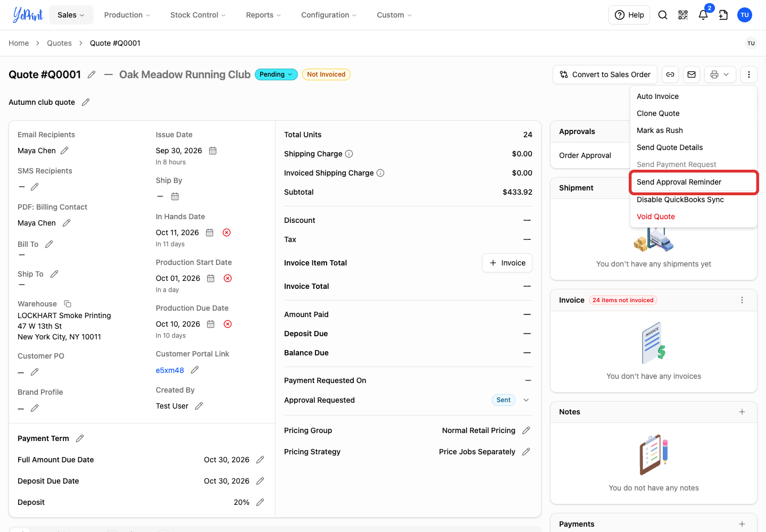Edit the Deposit percentage
The height and width of the screenshot is (532, 766).
click(x=260, y=502)
